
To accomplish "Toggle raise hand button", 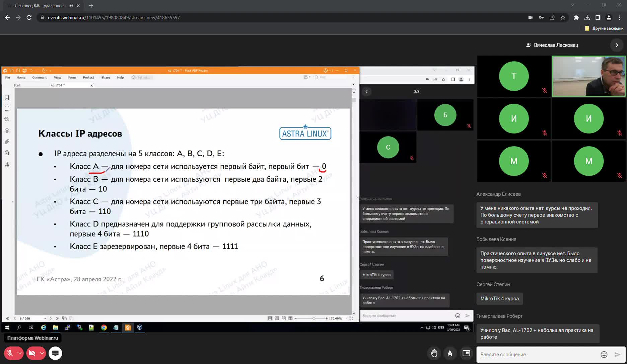I will tap(434, 353).
